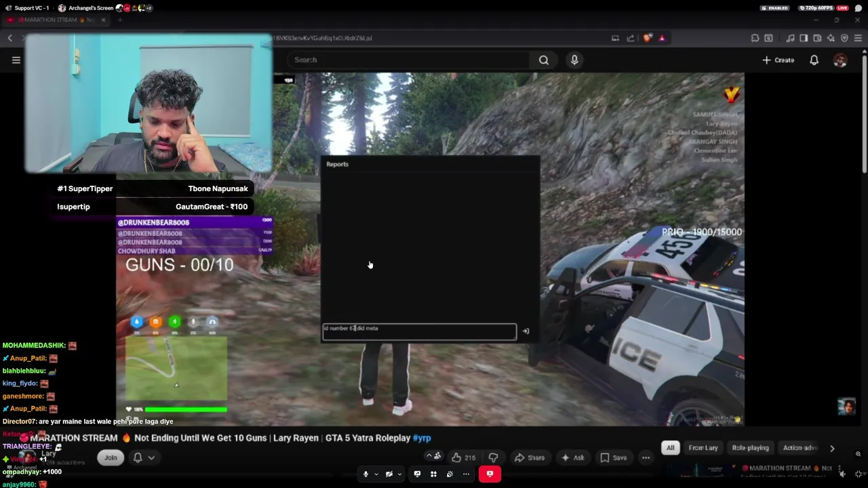The height and width of the screenshot is (488, 868).
Task: Mute the microphone in call controls
Action: click(366, 474)
